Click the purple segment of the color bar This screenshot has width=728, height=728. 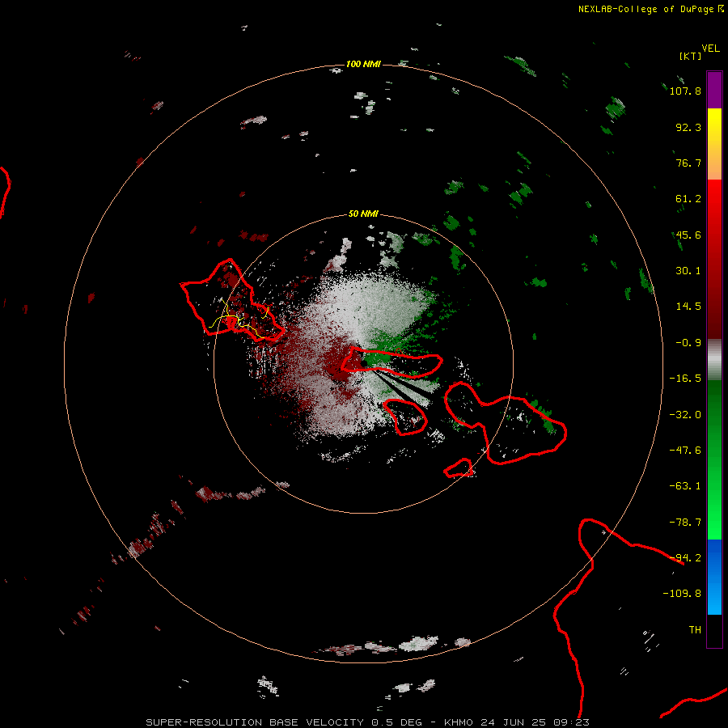point(714,90)
